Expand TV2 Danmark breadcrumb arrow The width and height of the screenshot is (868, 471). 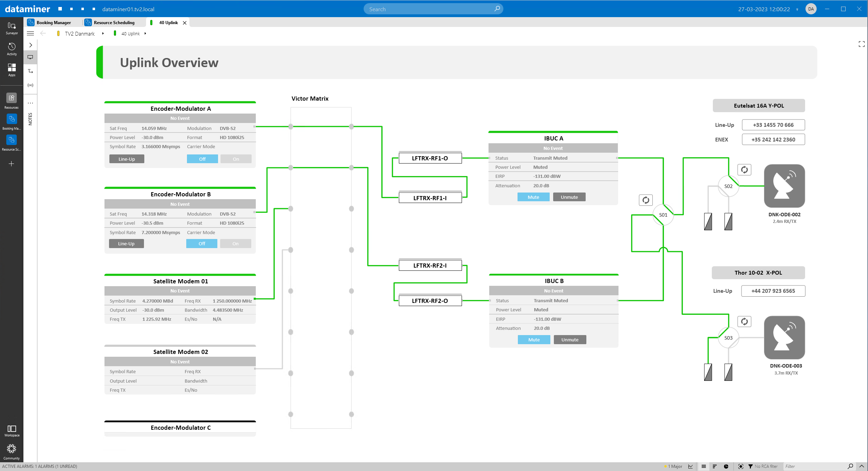(103, 34)
